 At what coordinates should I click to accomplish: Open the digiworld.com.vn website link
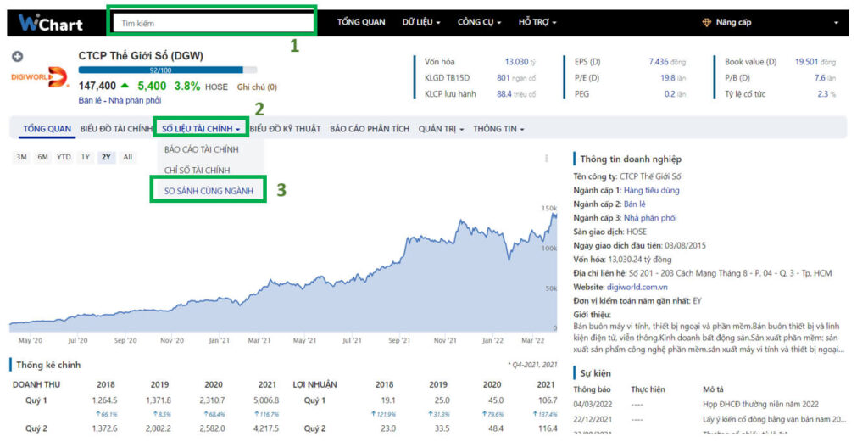pos(637,287)
